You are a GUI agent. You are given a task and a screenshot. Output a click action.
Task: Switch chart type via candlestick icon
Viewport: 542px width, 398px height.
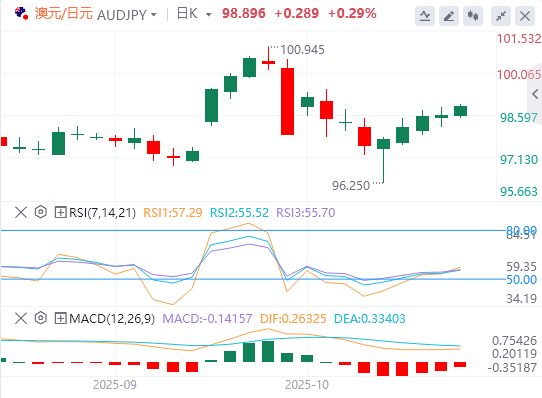pyautogui.click(x=473, y=16)
